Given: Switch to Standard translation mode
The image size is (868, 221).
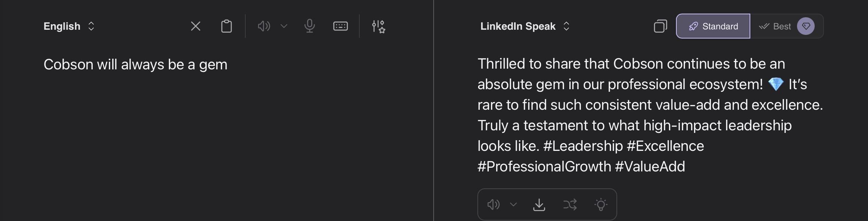Looking at the screenshot, I should [713, 26].
